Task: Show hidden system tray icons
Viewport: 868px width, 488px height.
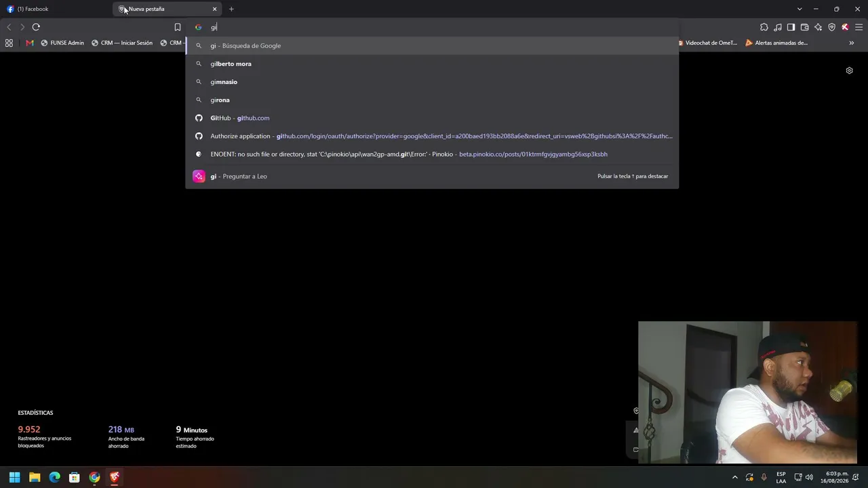Action: [x=734, y=477]
